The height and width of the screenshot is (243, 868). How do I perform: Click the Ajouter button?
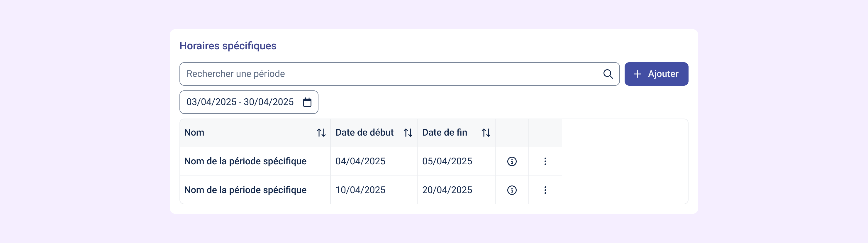coord(656,74)
